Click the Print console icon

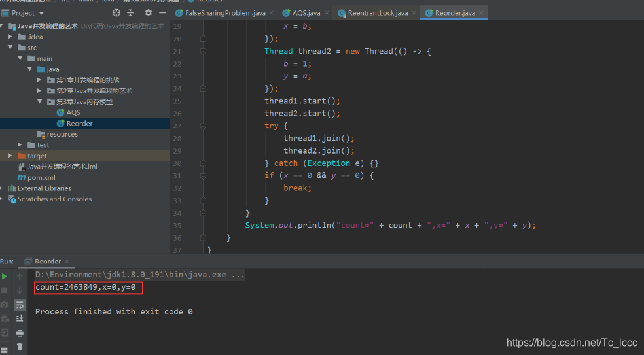20,333
